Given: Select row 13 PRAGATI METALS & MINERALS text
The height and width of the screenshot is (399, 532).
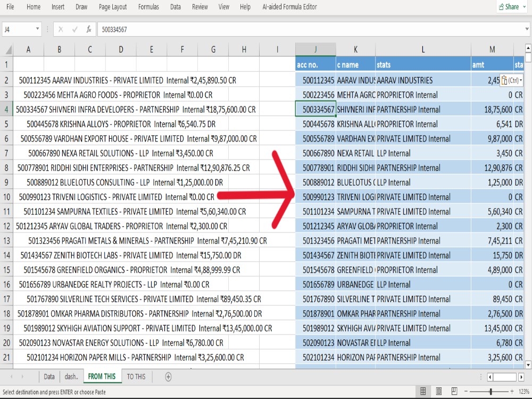Looking at the screenshot, I should [147, 241].
